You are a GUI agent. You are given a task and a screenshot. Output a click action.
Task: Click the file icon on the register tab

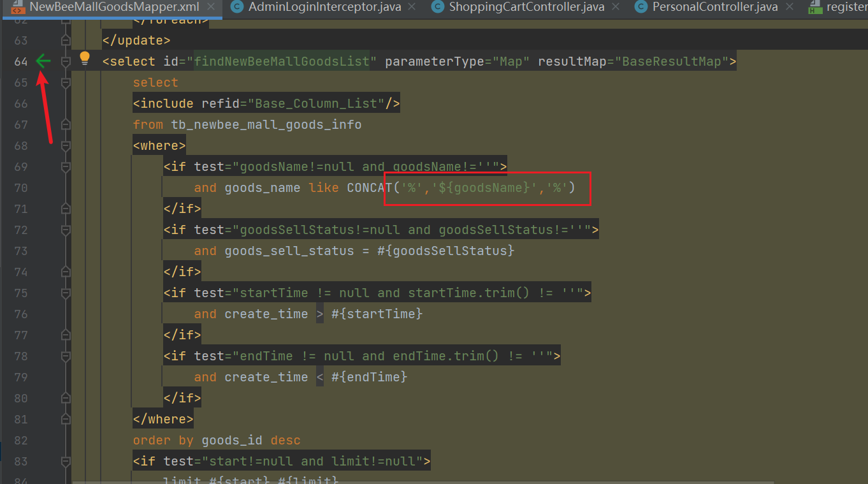pos(814,8)
